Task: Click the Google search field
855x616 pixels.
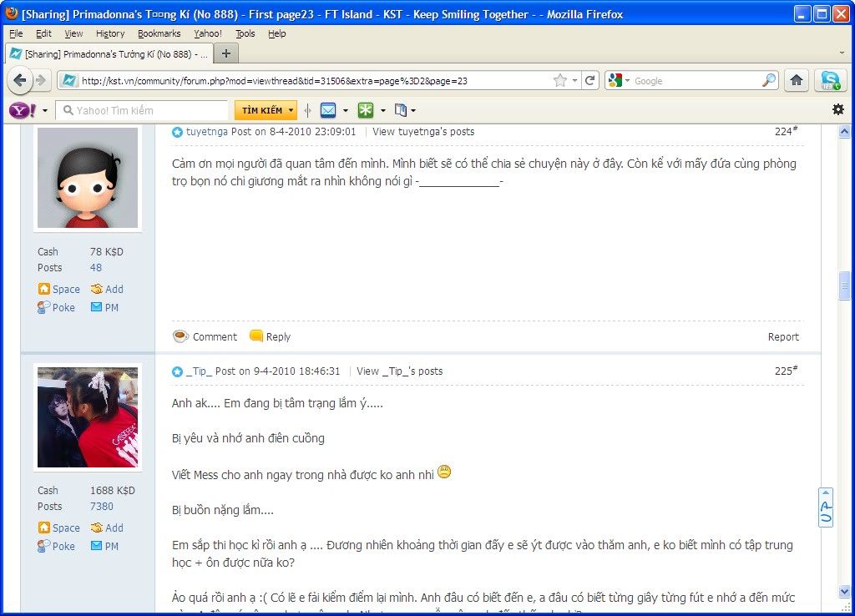Action: (x=696, y=81)
